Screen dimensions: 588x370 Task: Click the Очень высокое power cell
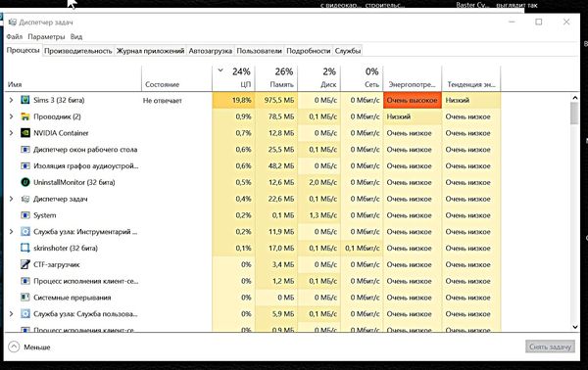pyautogui.click(x=413, y=100)
